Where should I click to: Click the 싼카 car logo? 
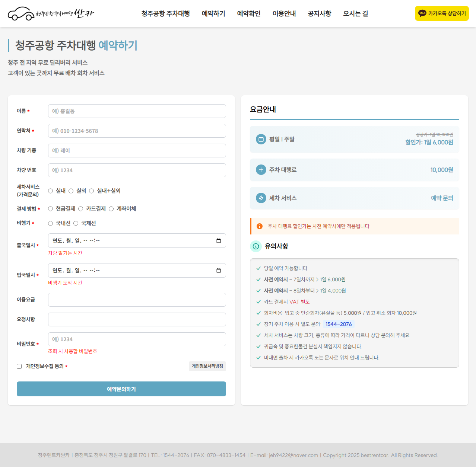coord(51,14)
